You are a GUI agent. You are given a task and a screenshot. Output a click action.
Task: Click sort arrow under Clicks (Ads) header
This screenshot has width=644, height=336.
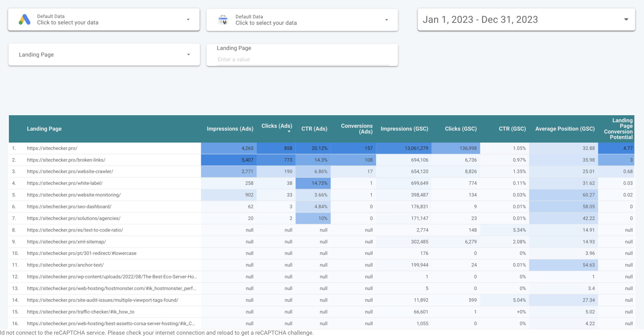(289, 131)
